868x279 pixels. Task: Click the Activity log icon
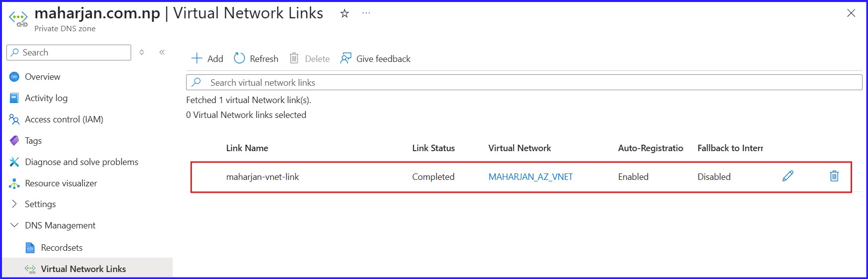pyautogui.click(x=14, y=98)
